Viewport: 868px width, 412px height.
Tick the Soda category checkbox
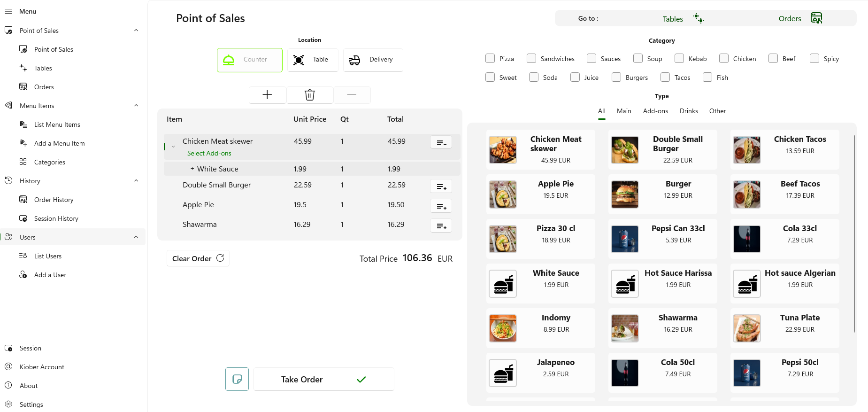pos(534,77)
